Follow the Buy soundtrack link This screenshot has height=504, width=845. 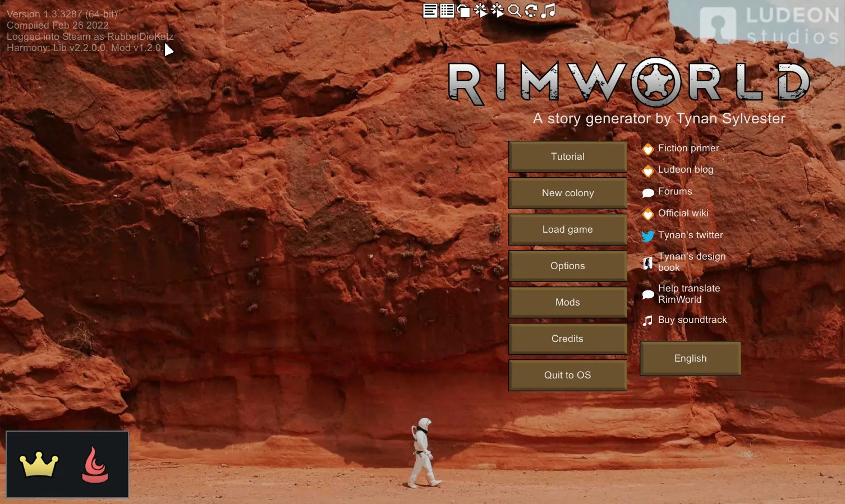point(692,320)
